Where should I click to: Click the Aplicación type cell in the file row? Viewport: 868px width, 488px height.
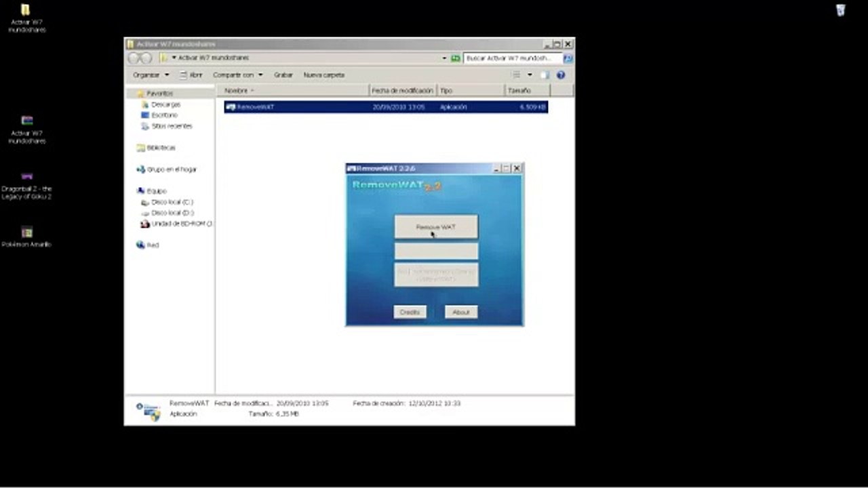[x=453, y=107]
